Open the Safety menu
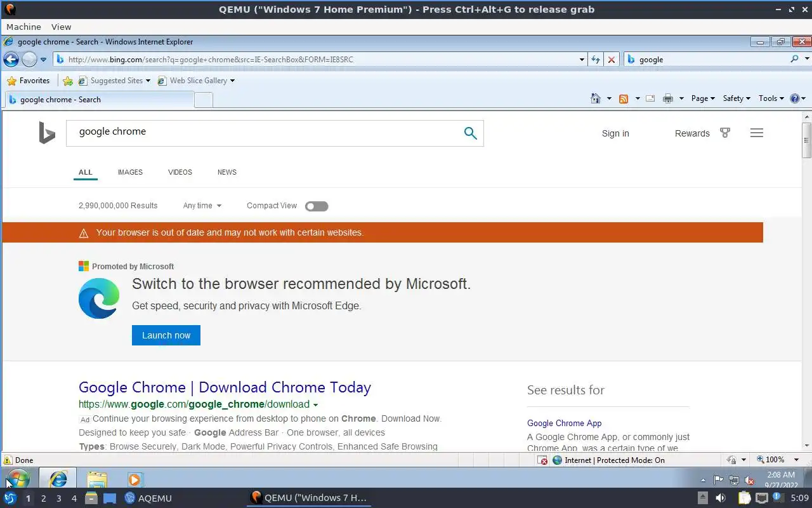Image resolution: width=812 pixels, height=508 pixels. (x=737, y=98)
